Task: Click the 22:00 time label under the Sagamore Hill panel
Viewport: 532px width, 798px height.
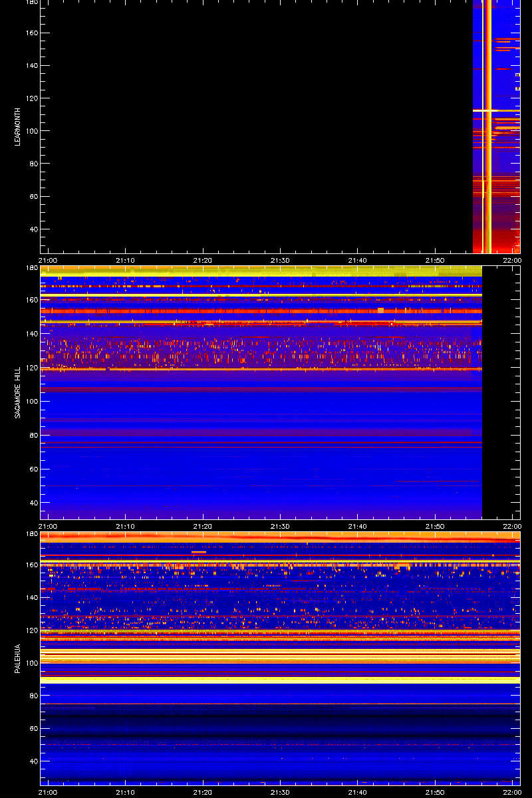Action: pos(512,526)
